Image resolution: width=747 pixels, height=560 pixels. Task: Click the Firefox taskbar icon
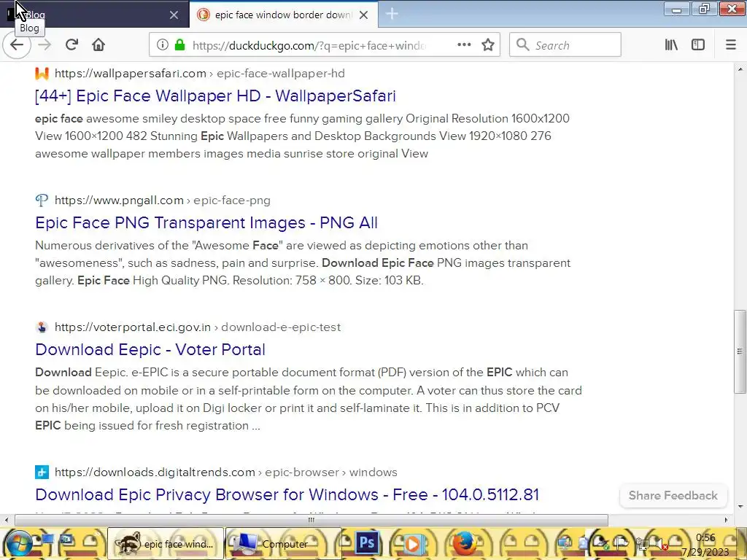tap(464, 543)
